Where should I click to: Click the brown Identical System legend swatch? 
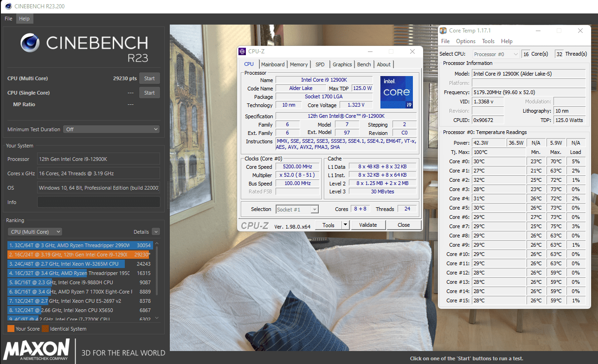(x=45, y=329)
